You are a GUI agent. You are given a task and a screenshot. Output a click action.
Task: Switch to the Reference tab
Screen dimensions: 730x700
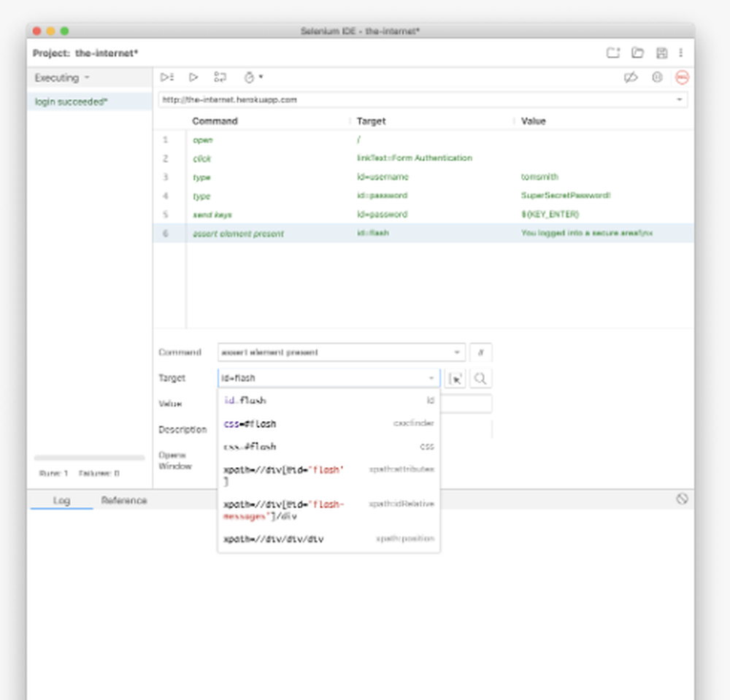pos(124,500)
